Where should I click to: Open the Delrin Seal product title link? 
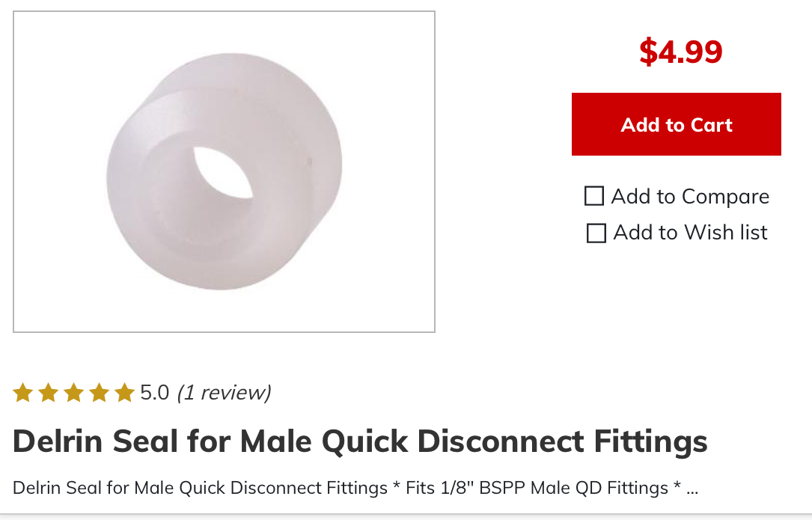[x=360, y=441]
